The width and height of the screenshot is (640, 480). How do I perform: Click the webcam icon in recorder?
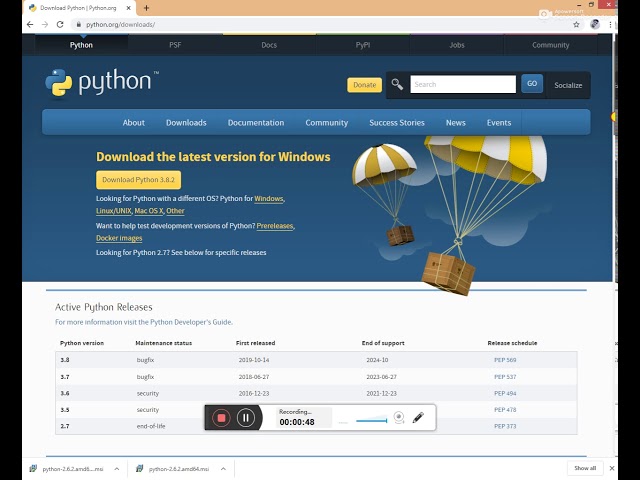pos(399,418)
